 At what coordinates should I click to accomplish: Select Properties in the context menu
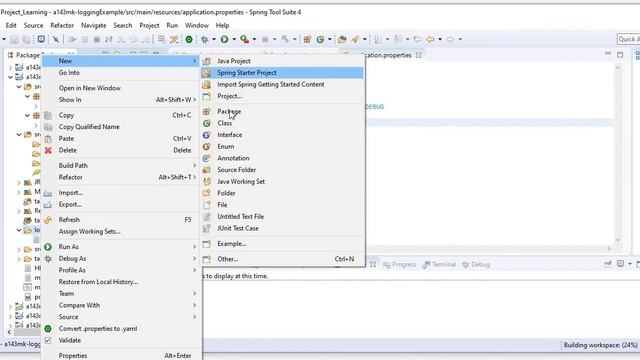[122, 356]
